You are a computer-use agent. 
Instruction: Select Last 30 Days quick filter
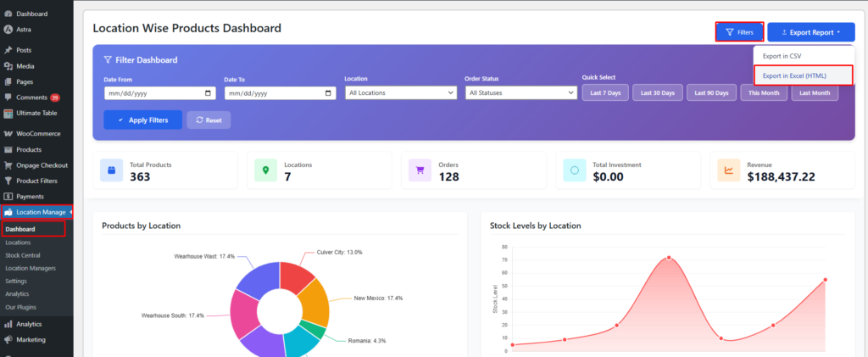(657, 92)
